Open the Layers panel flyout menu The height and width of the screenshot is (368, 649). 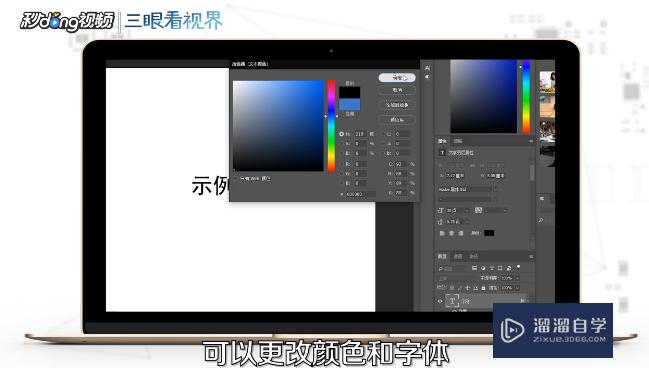531,256
